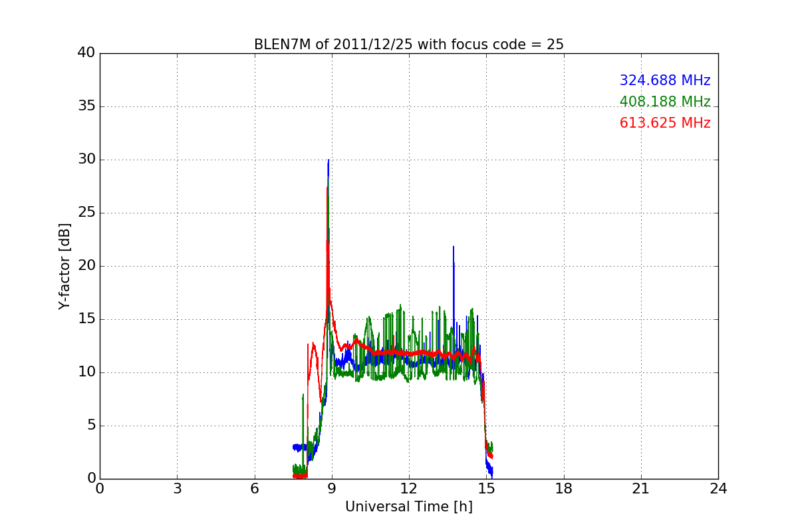798x532 pixels.
Task: Click the blue spike peak near 30 dB
Action: pyautogui.click(x=328, y=161)
